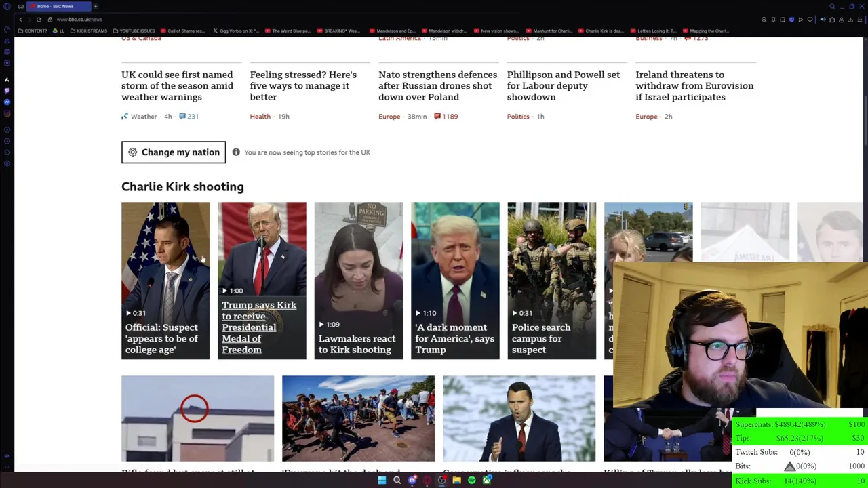Add page to favourites with heart icon
868x488 pixels.
click(810, 20)
